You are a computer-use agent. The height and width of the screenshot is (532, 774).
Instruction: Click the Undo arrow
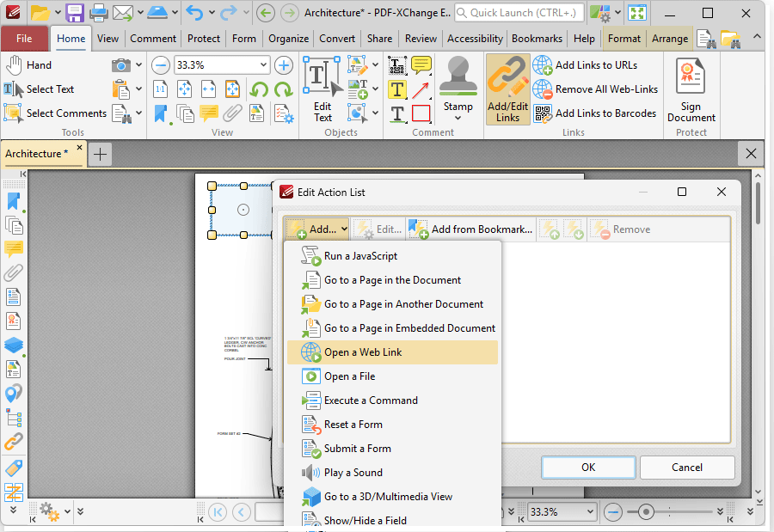point(194,13)
